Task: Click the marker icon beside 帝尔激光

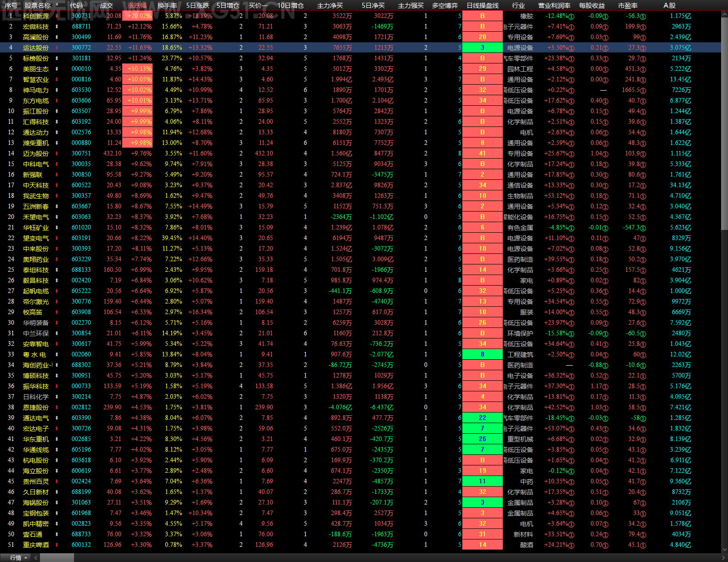Action: pyautogui.click(x=57, y=302)
